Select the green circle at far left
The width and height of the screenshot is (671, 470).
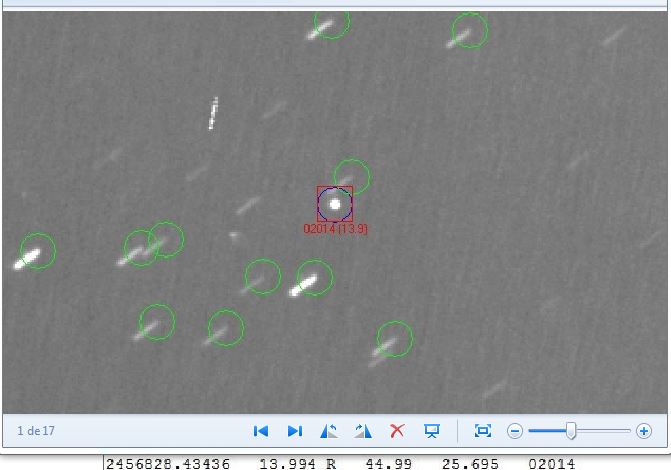(38, 250)
